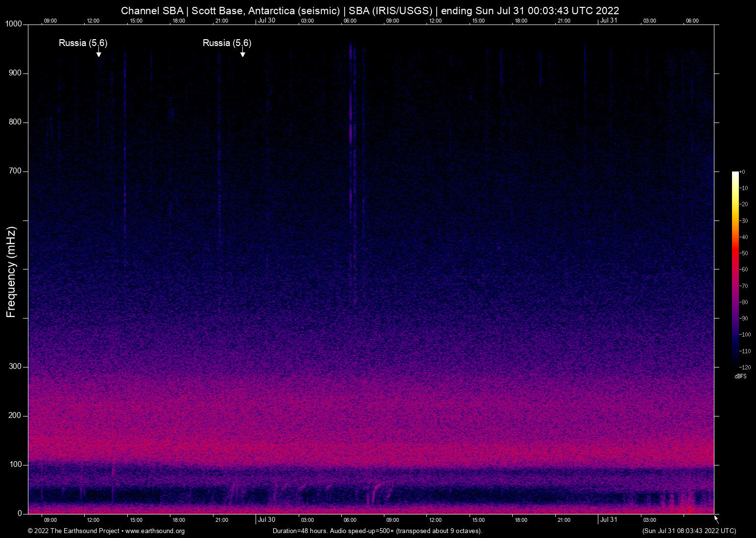Viewport: 756px width, 538px height.
Task: Click the Jul 31 label on the bottom timeline
Action: point(610,520)
